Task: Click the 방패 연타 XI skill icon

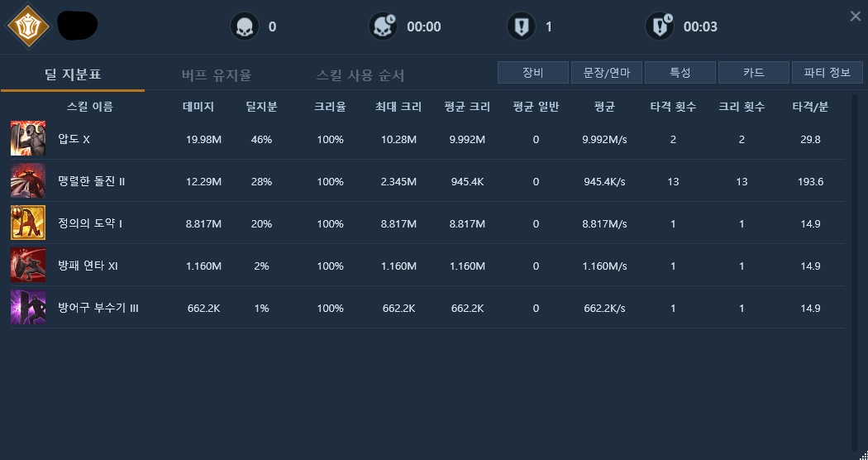Action: click(x=28, y=266)
